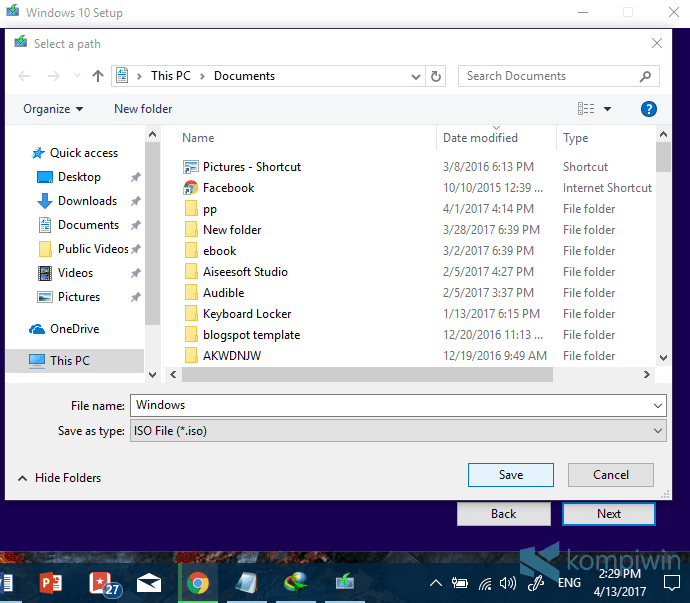Sort by Name column header
The image size is (690, 603).
point(198,138)
